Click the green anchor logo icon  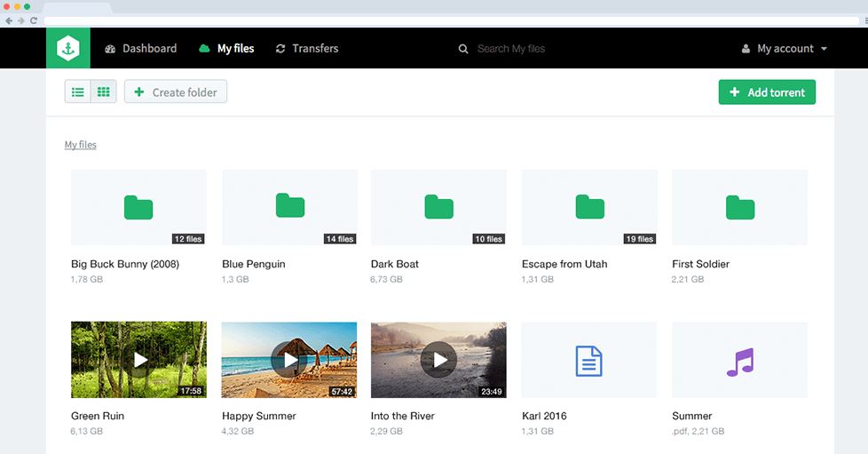[68, 48]
